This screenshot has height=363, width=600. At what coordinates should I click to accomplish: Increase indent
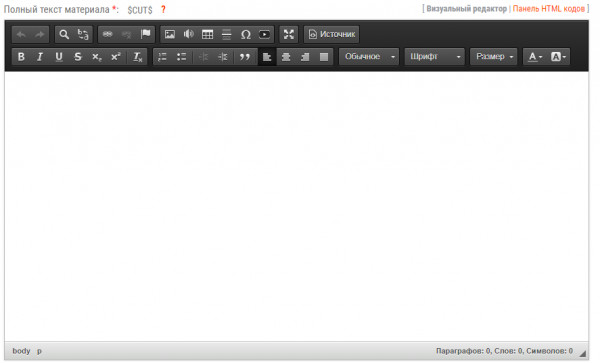tap(222, 57)
